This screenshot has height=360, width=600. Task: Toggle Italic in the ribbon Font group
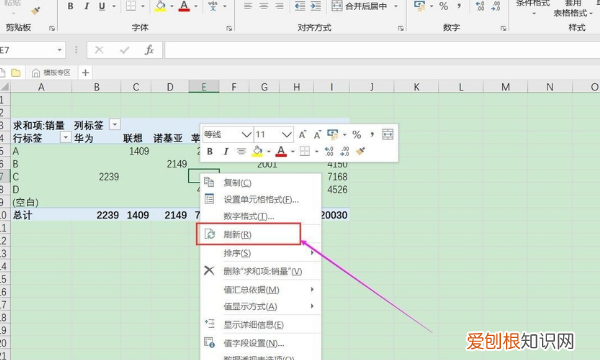(86, 6)
